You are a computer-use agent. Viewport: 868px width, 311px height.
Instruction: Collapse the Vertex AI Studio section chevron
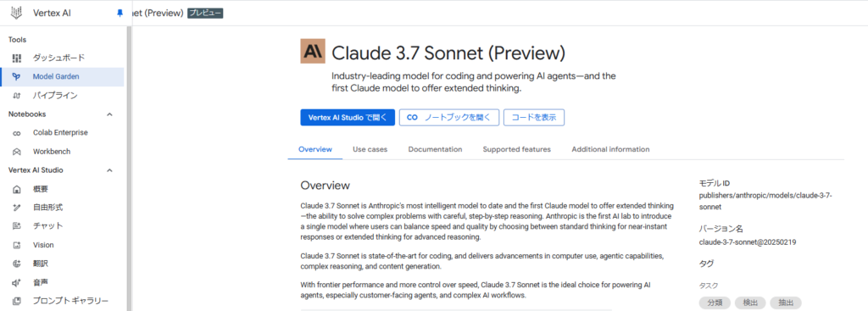click(x=109, y=170)
